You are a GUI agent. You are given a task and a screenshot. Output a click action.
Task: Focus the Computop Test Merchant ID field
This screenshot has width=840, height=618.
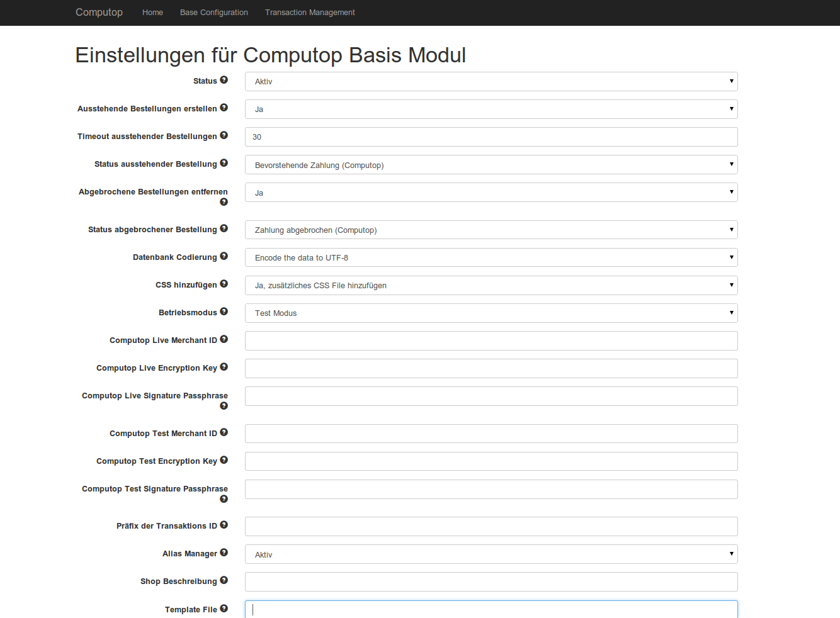point(491,434)
